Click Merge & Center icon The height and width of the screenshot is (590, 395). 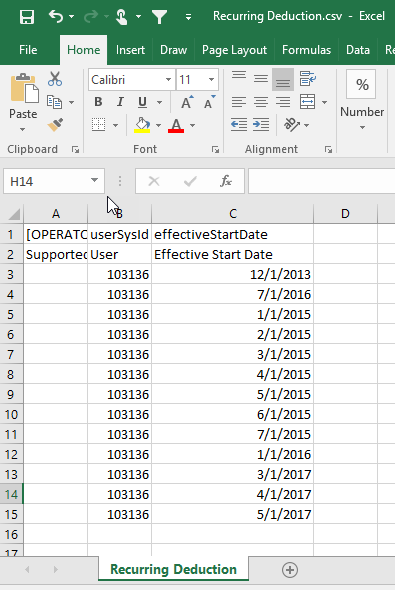(x=308, y=102)
